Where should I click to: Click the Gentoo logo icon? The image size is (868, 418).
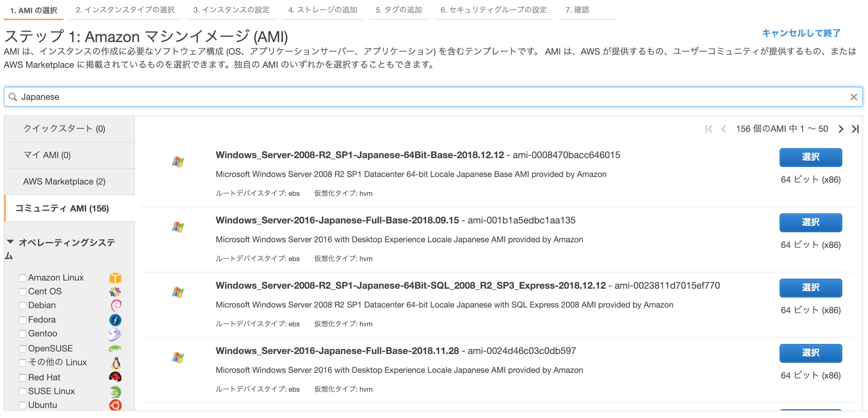point(114,334)
